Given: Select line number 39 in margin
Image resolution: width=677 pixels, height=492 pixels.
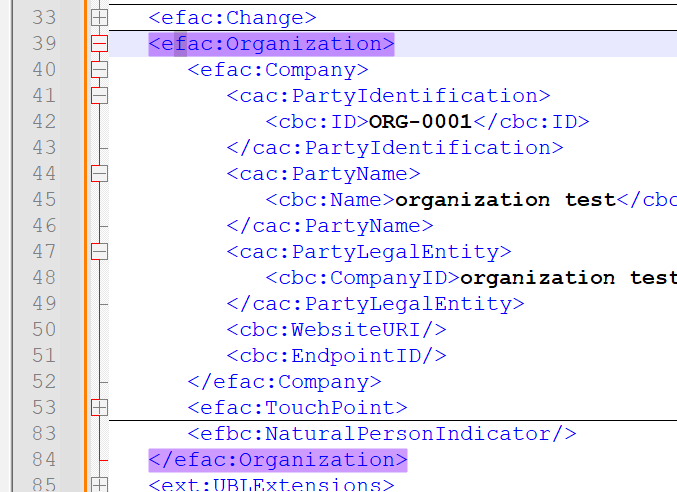Looking at the screenshot, I should click(x=44, y=44).
